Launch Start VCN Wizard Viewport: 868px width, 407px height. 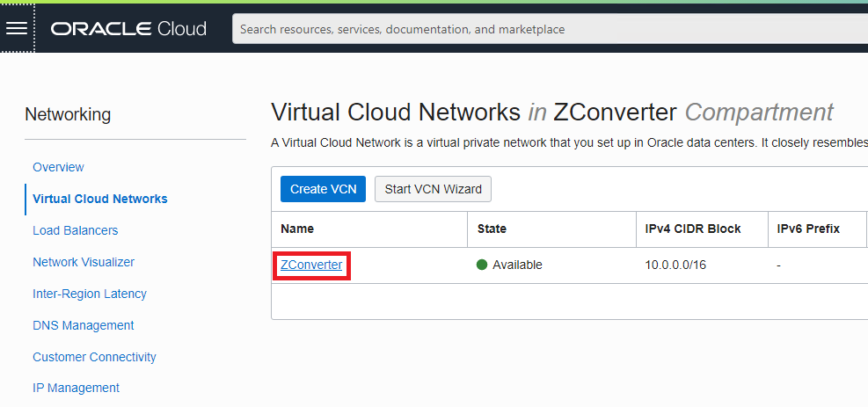point(433,189)
